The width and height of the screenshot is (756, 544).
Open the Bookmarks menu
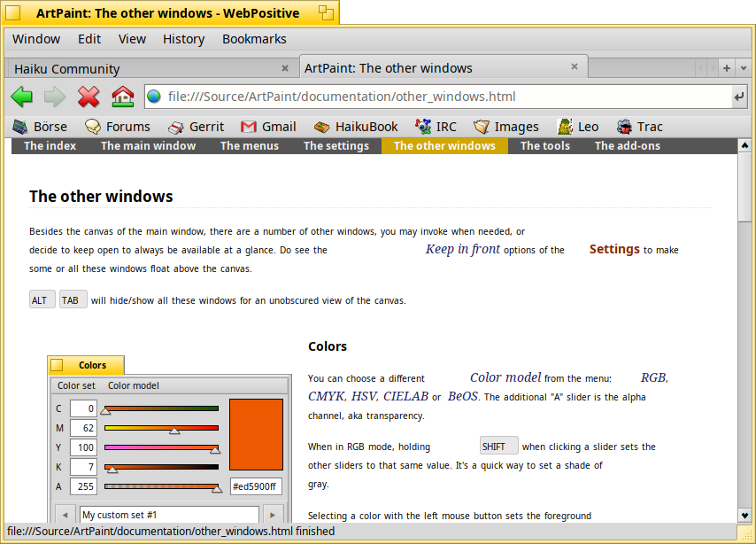pyautogui.click(x=254, y=39)
